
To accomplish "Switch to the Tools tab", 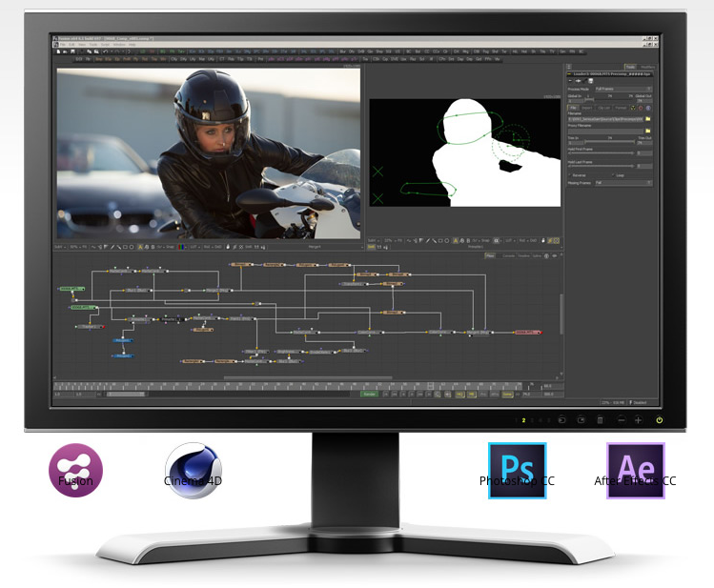I will [631, 66].
